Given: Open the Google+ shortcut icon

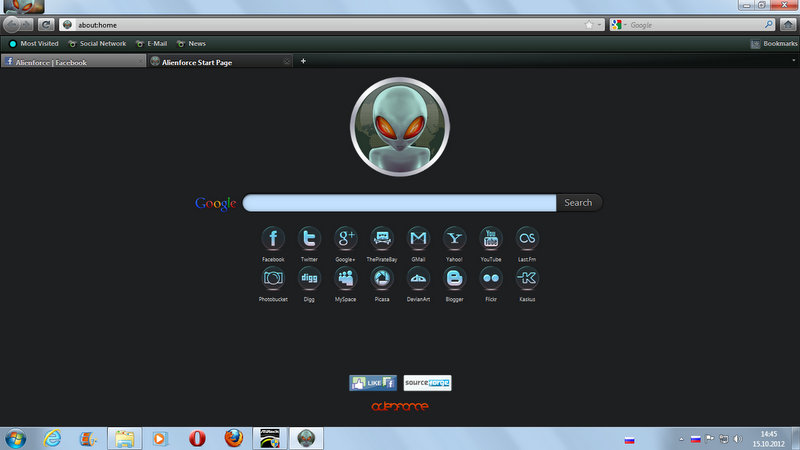Looking at the screenshot, I should (x=345, y=238).
